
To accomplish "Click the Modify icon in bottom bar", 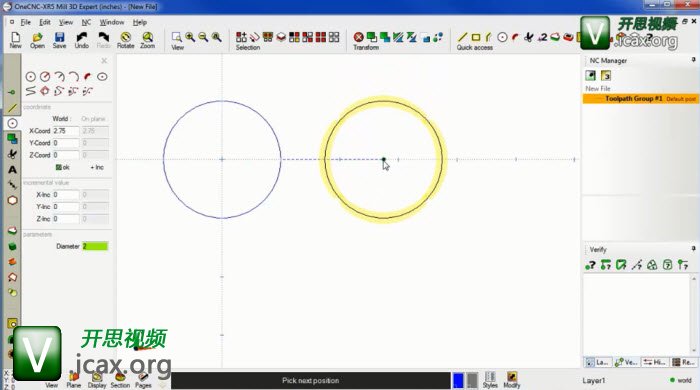I will point(512,380).
